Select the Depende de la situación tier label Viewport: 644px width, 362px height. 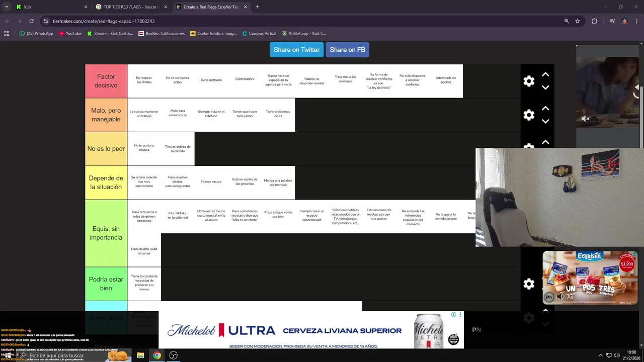(106, 183)
